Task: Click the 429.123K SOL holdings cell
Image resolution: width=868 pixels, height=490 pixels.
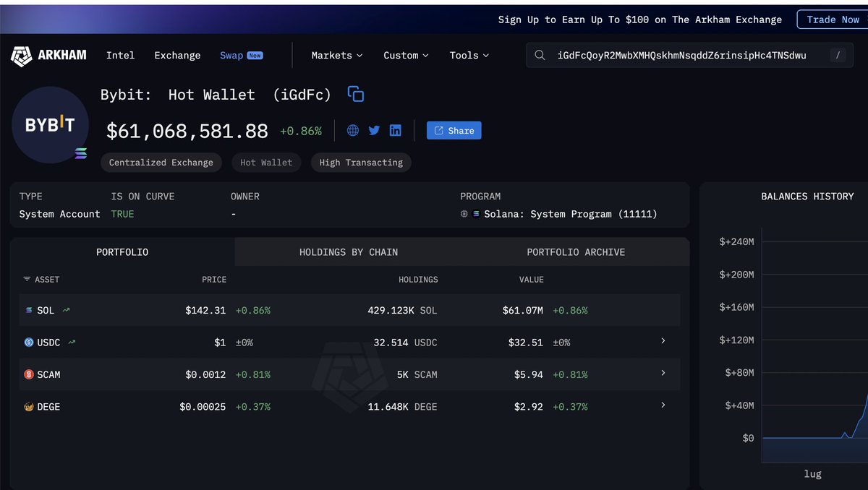Action: (x=402, y=310)
